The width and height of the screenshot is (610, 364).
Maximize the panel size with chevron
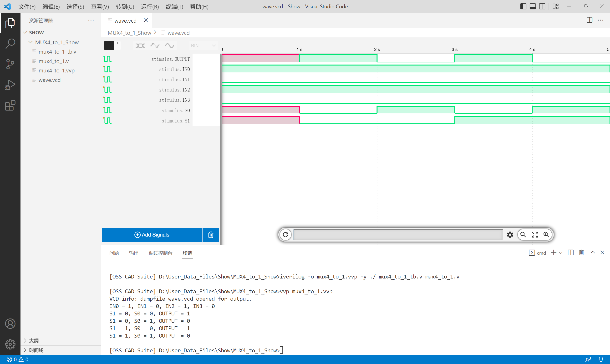[593, 253]
